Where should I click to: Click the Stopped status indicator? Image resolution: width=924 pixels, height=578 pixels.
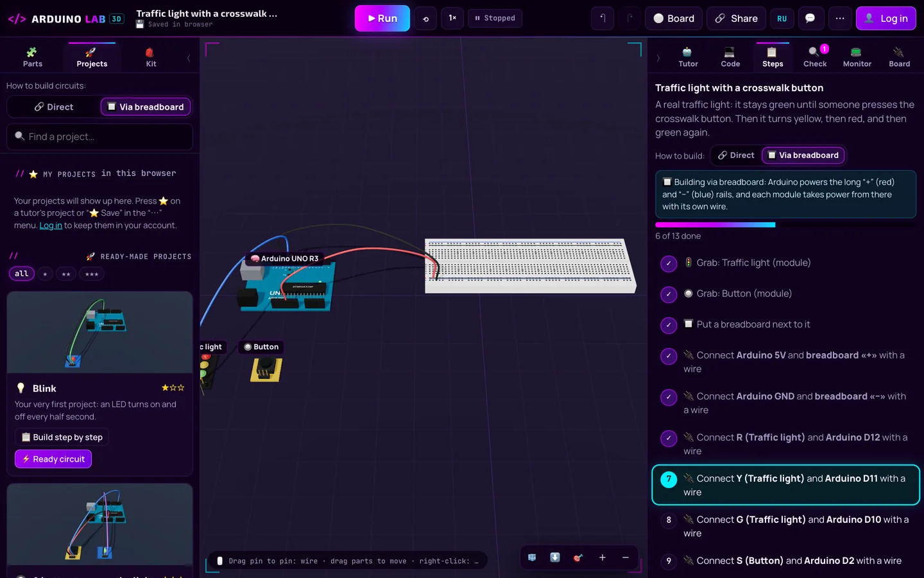pyautogui.click(x=495, y=19)
